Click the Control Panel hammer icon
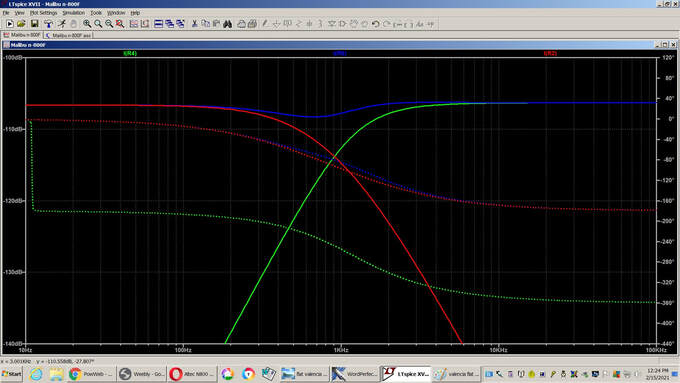Image resolution: width=680 pixels, height=383 pixels. [x=48, y=24]
